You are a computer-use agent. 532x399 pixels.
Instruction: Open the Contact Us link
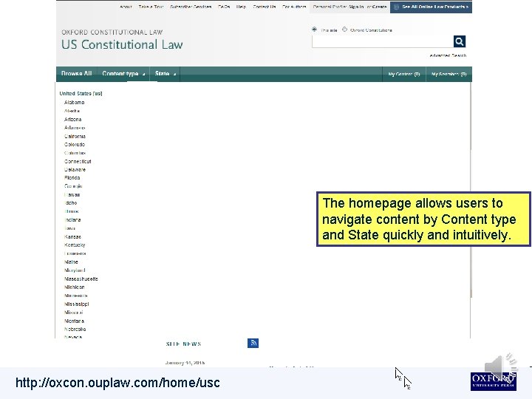(x=265, y=7)
